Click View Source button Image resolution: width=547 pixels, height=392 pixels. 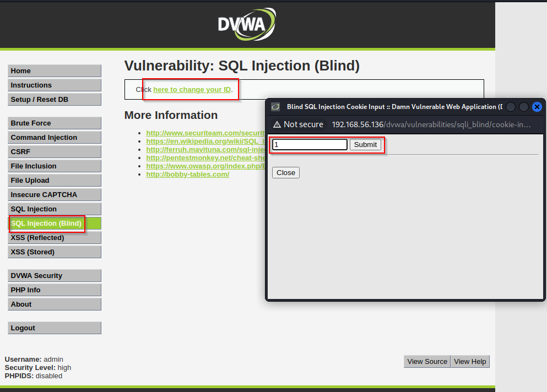tap(427, 362)
